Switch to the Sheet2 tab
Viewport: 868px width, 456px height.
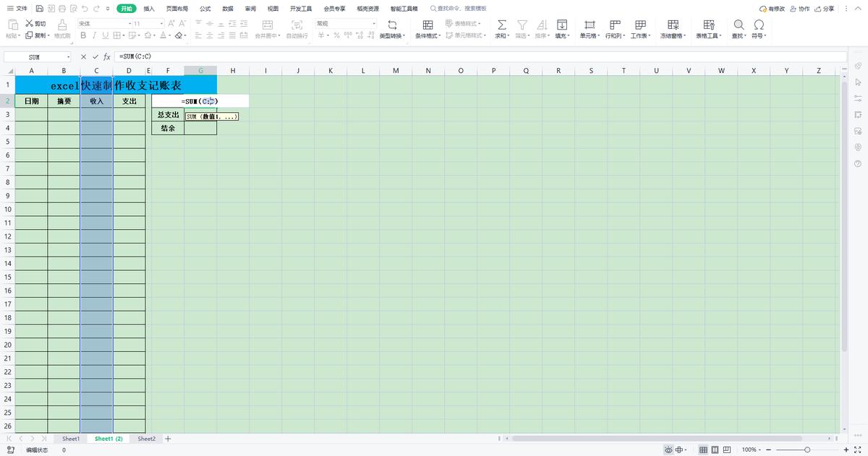146,439
